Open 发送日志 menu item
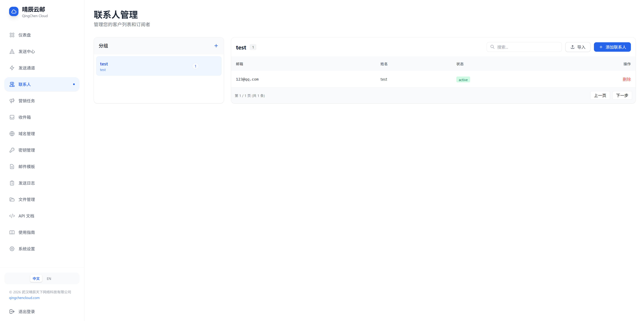This screenshot has width=644, height=321. pos(27,183)
